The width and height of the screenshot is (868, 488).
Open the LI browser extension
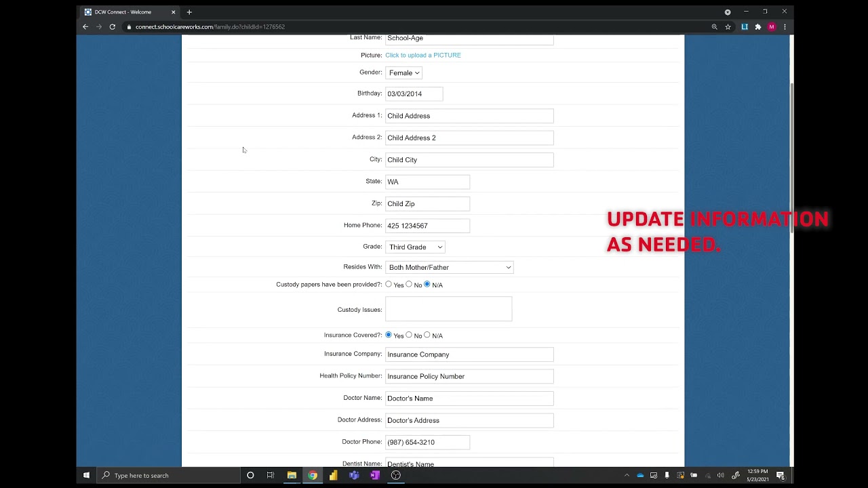[745, 27]
